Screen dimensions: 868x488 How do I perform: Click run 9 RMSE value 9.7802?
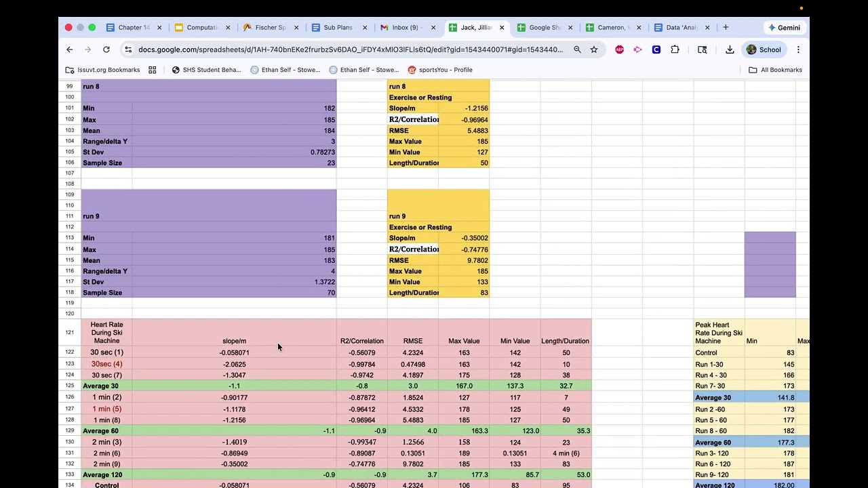coord(464,260)
